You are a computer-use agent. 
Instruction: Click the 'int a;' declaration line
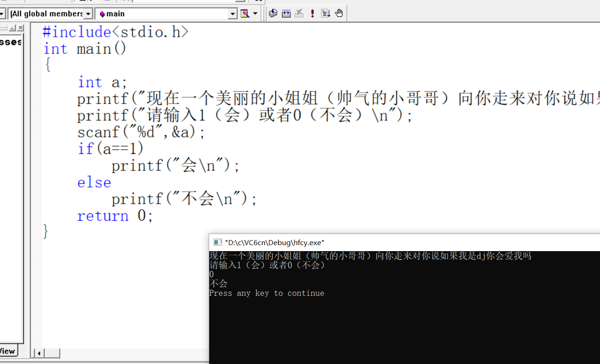(x=102, y=82)
